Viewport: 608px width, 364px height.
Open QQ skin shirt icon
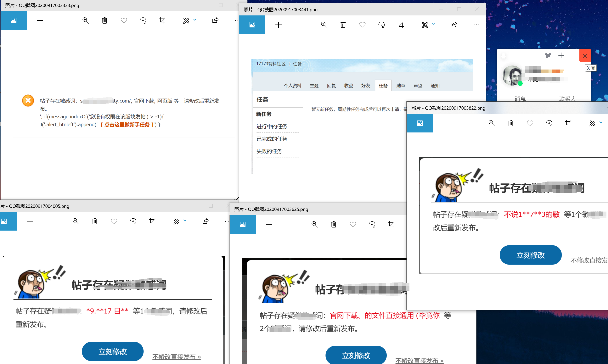pyautogui.click(x=548, y=56)
